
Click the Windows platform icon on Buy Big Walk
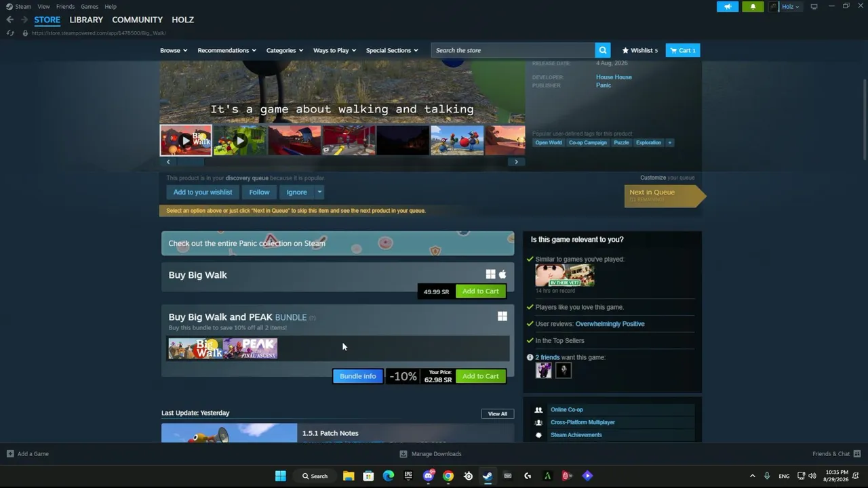click(x=490, y=274)
